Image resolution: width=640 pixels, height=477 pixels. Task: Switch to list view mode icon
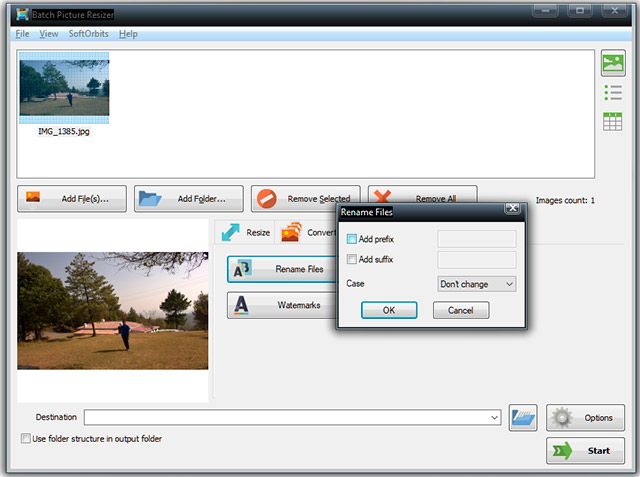(x=613, y=93)
